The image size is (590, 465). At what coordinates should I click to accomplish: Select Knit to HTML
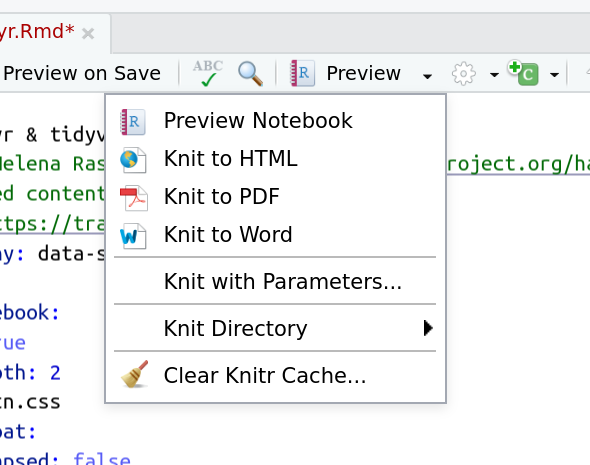(275, 159)
